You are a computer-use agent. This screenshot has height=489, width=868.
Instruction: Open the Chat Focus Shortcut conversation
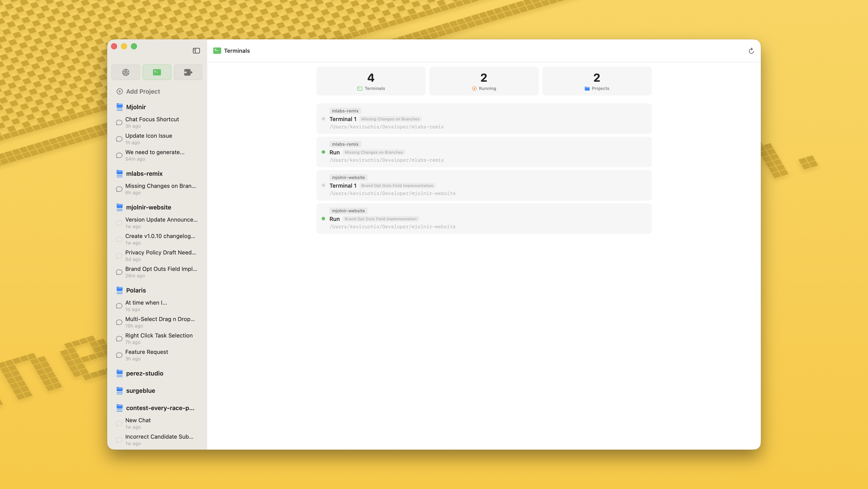pos(152,119)
